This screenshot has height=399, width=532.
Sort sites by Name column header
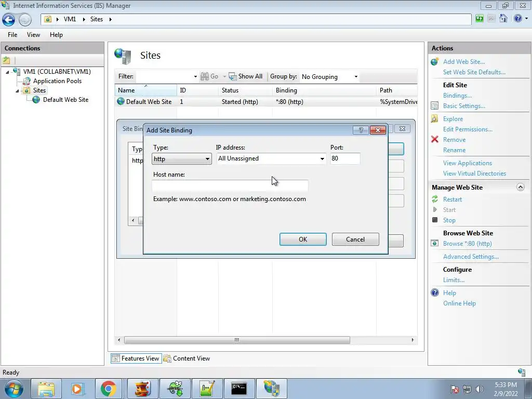(145, 90)
